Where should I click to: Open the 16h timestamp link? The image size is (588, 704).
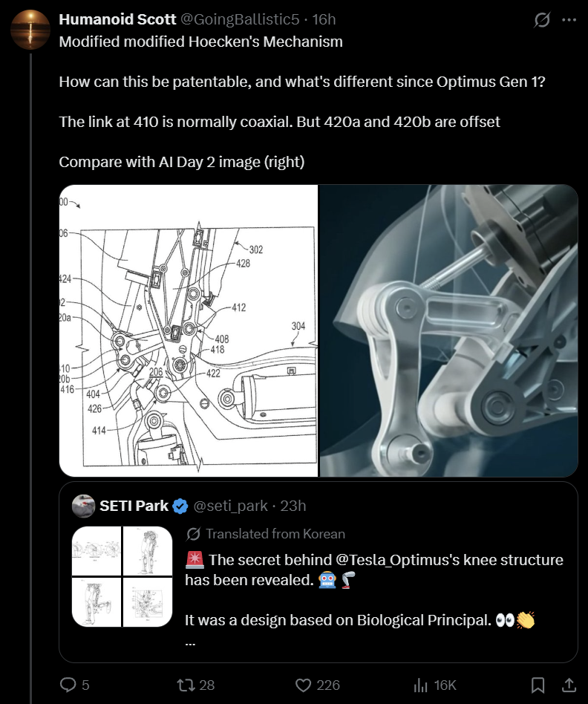point(324,20)
